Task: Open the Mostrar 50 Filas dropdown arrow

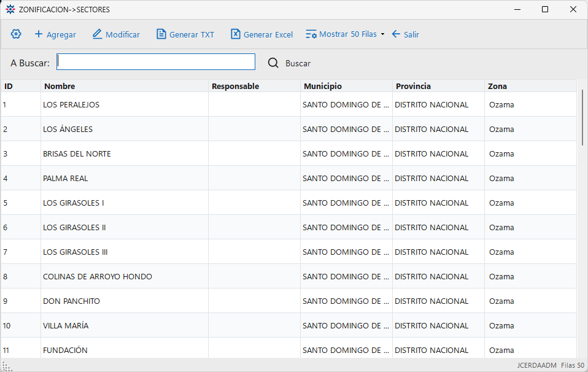Action: pyautogui.click(x=382, y=34)
